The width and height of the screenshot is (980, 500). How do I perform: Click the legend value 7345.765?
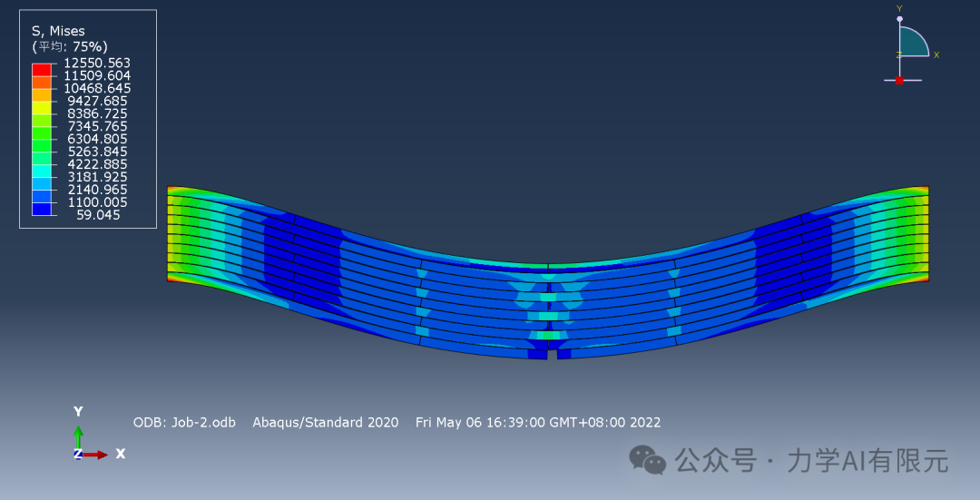click(x=97, y=126)
